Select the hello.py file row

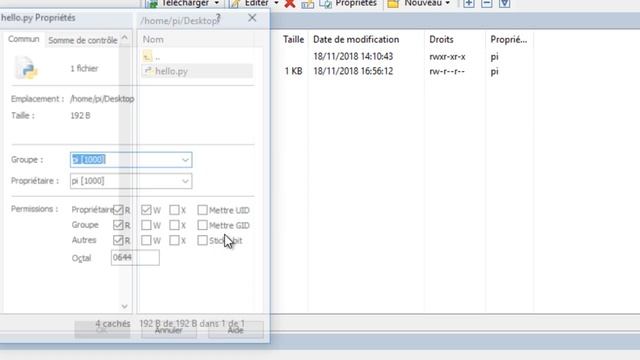click(x=197, y=71)
